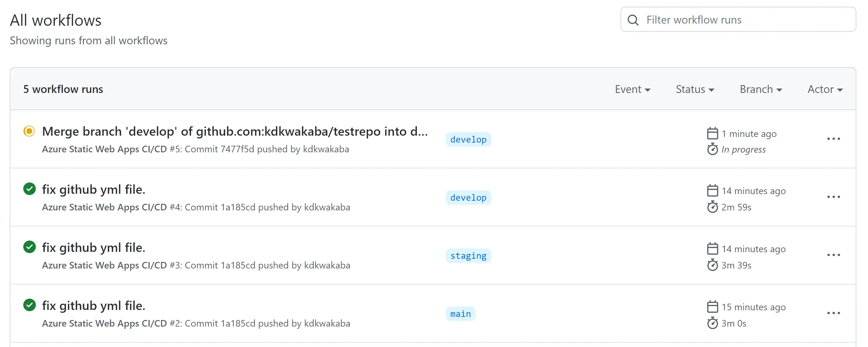This screenshot has width=868, height=347.
Task: Expand the Branch filter dropdown
Action: [761, 89]
